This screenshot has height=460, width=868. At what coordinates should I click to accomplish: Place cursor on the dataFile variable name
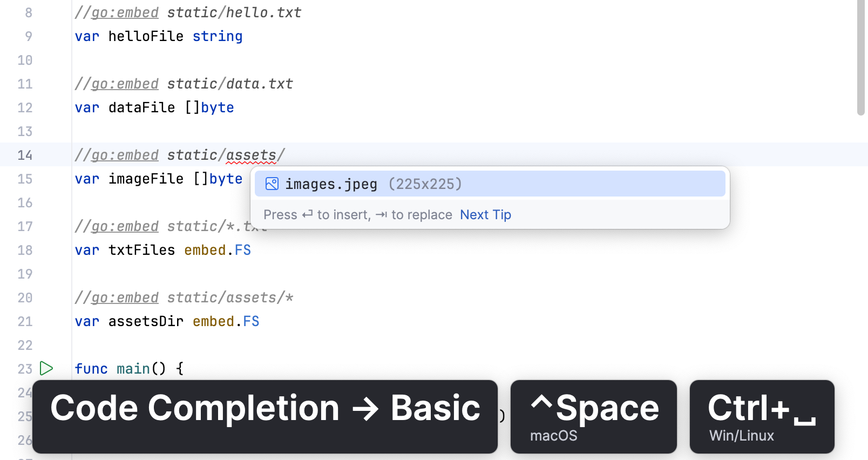click(141, 107)
